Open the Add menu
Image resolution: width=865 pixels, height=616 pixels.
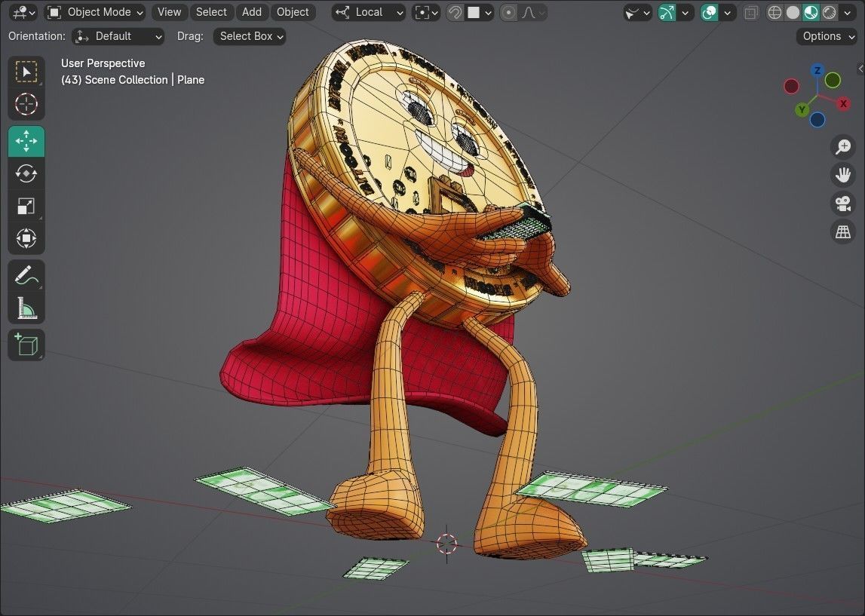click(252, 12)
